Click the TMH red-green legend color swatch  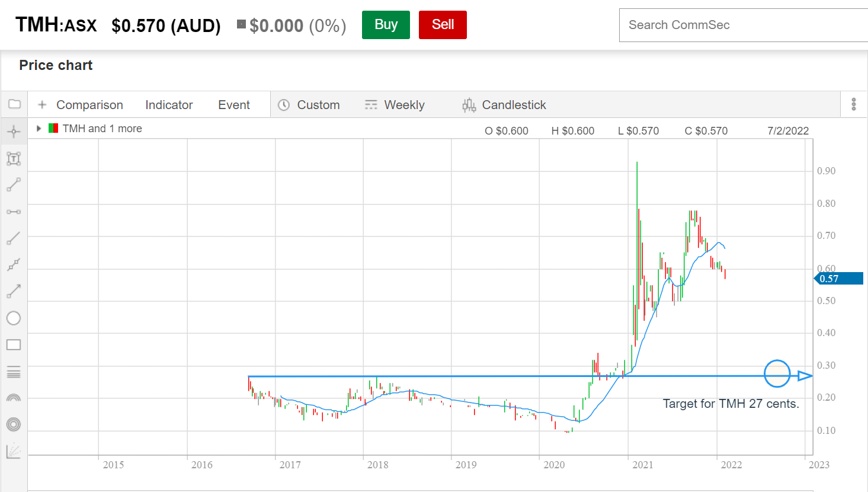pyautogui.click(x=53, y=129)
